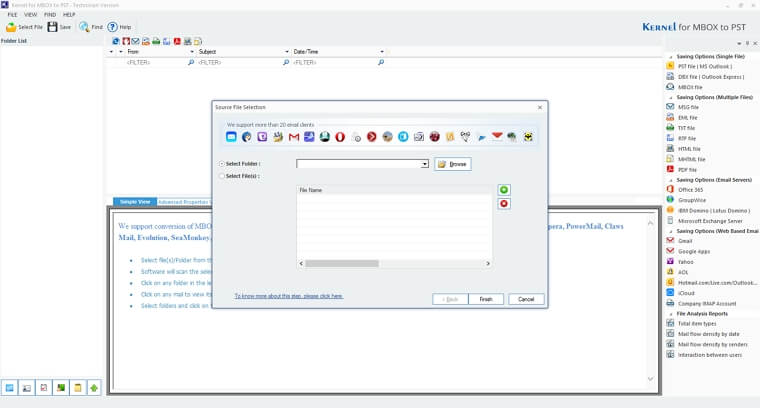Collapse Saving Options (Email Servers) group
Screen dimensions: 760x408
(x=671, y=180)
